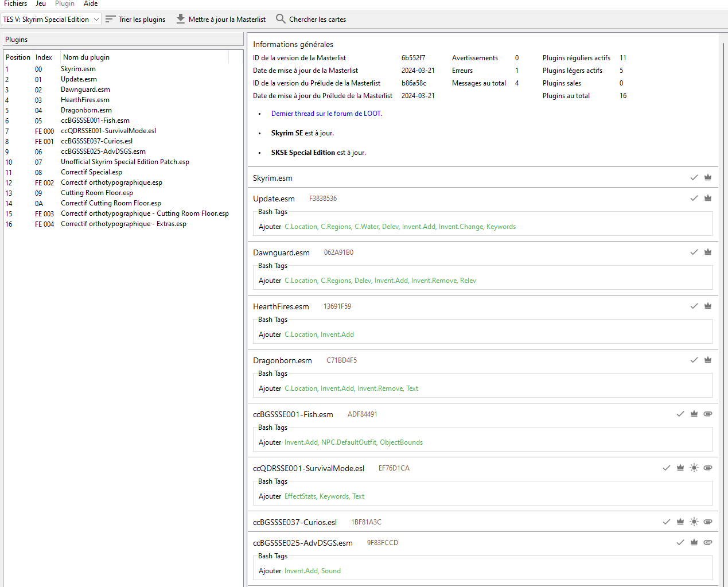Click the active checkmark icon on ccQDRSSE001-SurvivalMode.esl card
The width and height of the screenshot is (728, 587).
[x=667, y=468]
